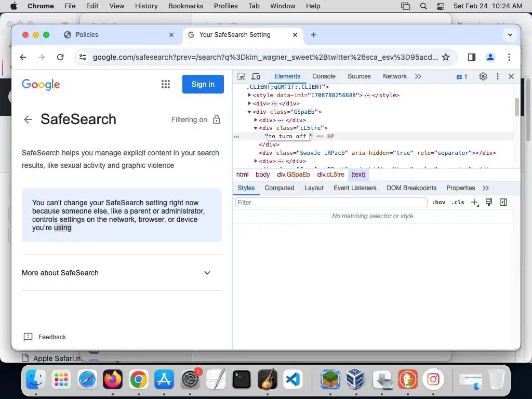Screen dimensions: 532x399
Task: Switch to the Console tab
Action: (x=324, y=76)
